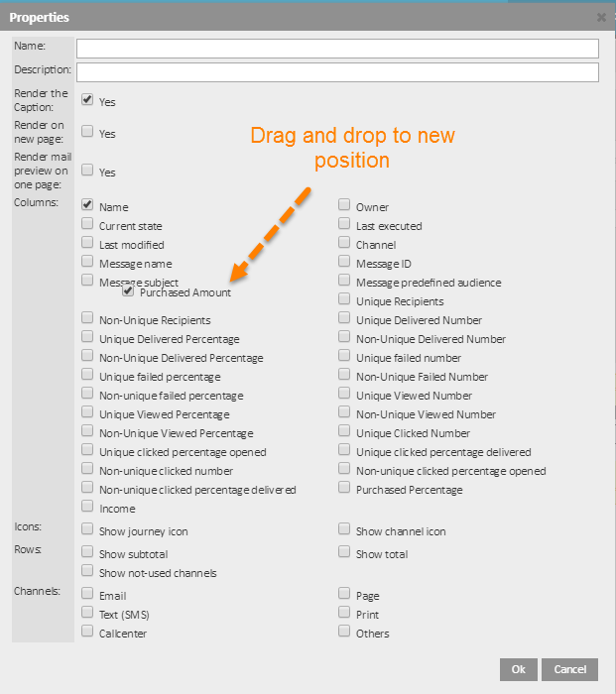Check Show subtotal for rows
The height and width of the screenshot is (694, 616).
coord(87,553)
